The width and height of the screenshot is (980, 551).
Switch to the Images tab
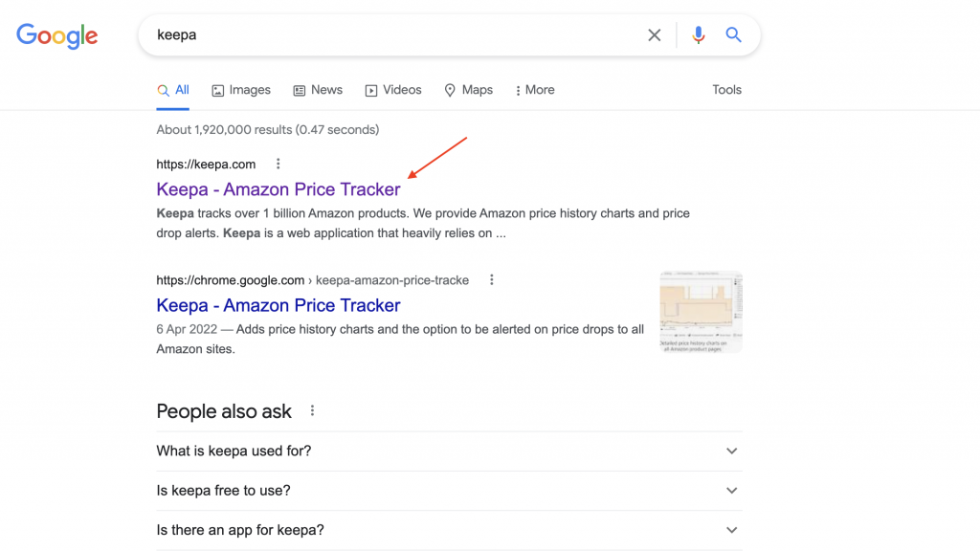[x=241, y=90]
